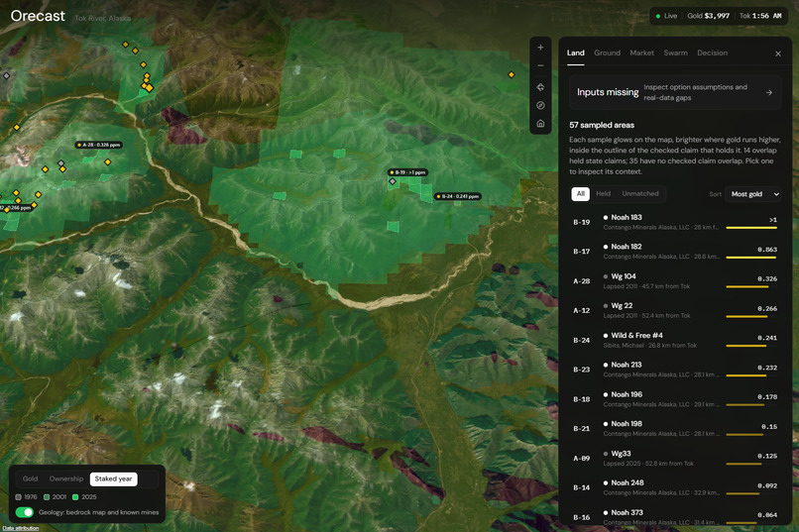Viewport: 799px width, 532px height.
Task: Reset map orientation with compass icon
Action: pos(540,105)
